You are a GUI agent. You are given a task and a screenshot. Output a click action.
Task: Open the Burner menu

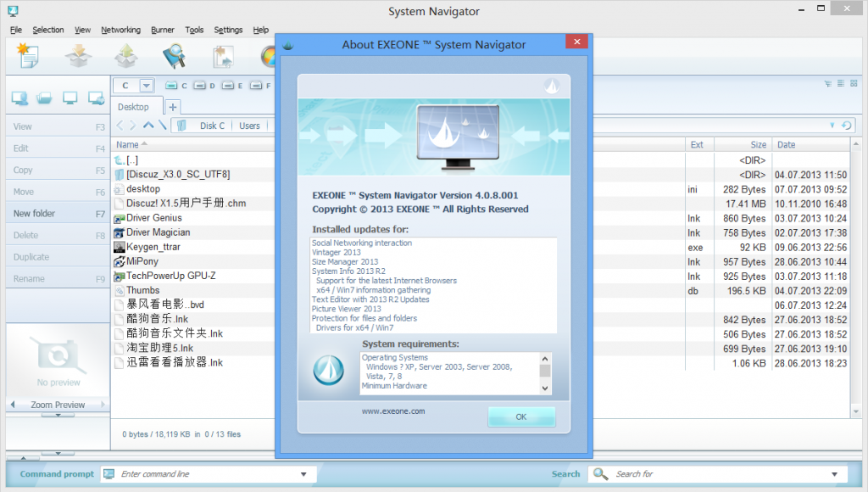(163, 30)
